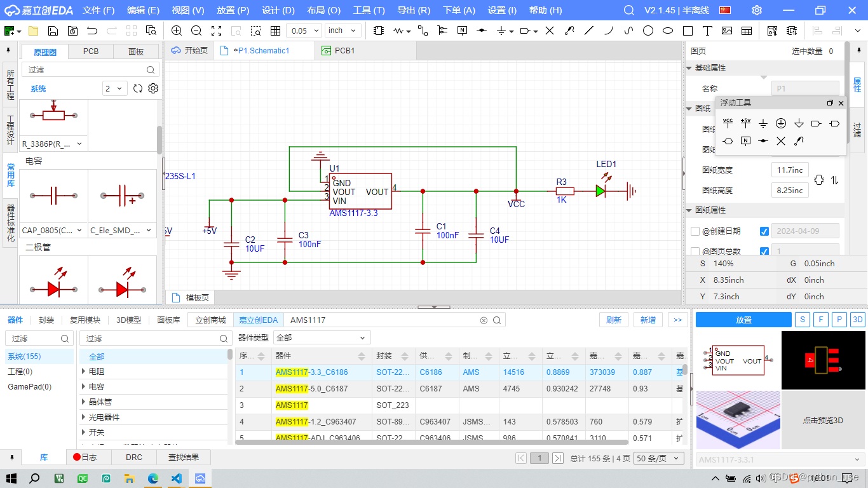
Task: Click the undo arrow icon
Action: (92, 30)
